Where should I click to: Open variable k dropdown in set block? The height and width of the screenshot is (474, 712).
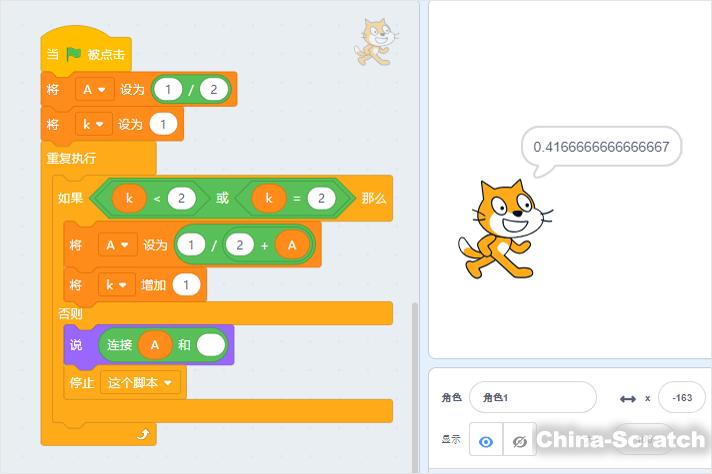coord(93,124)
